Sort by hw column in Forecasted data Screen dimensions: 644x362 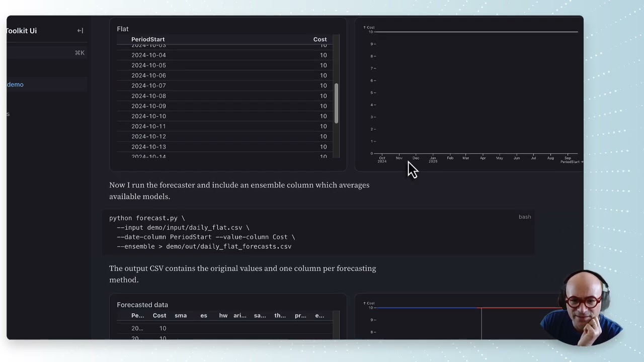point(223,316)
